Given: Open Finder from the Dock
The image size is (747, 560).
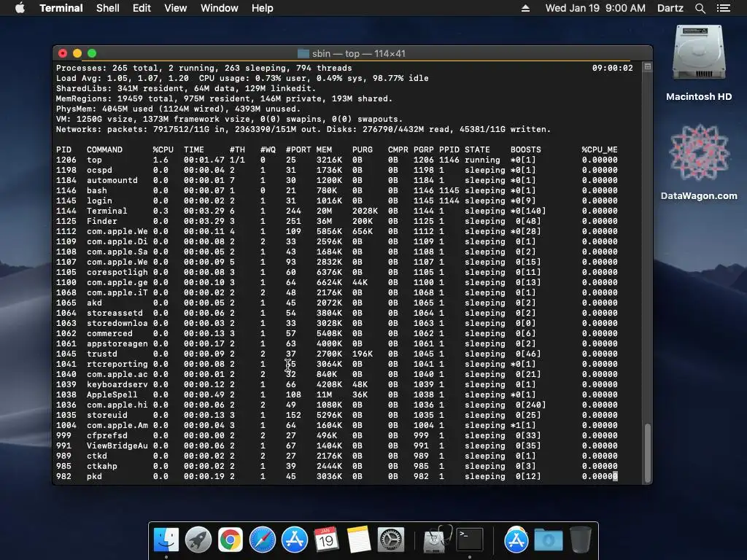Looking at the screenshot, I should 166,540.
